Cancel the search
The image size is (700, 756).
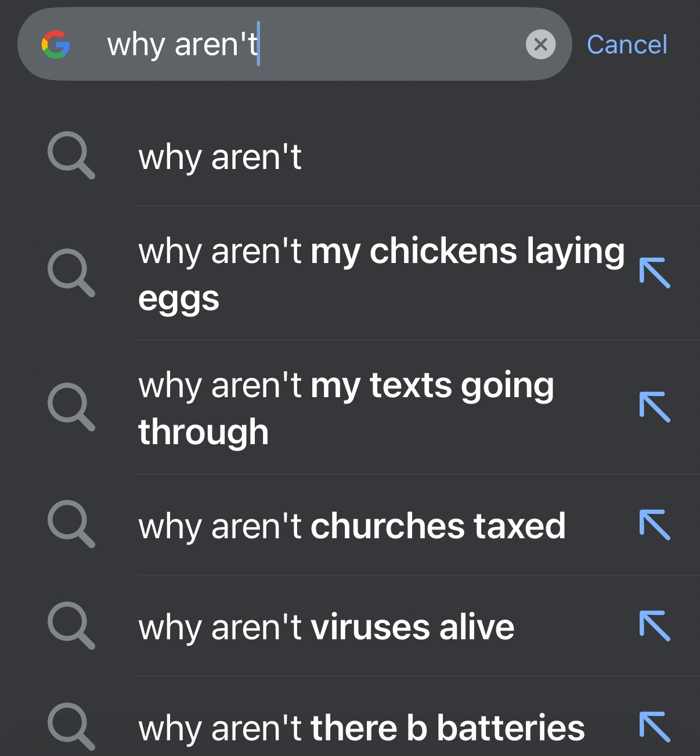[627, 45]
